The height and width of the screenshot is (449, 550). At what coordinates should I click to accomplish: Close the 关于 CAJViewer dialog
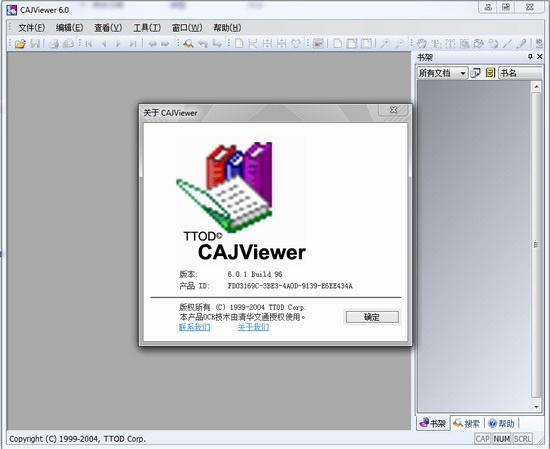(394, 110)
